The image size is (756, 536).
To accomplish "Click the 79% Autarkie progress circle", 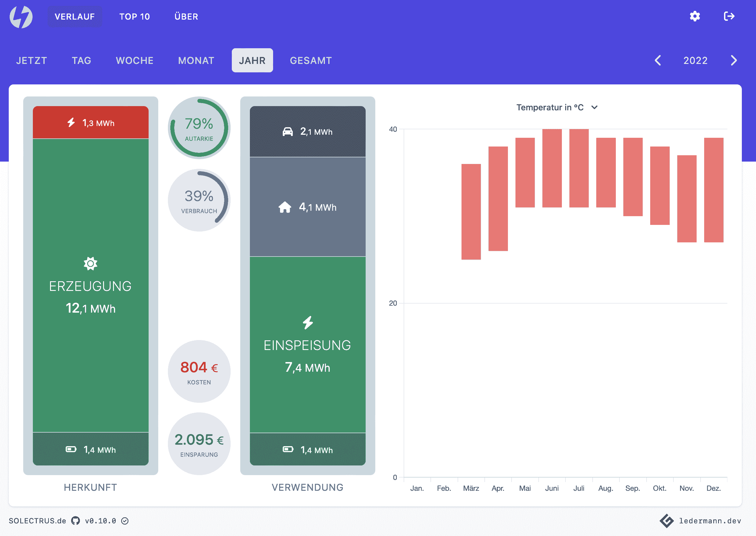I will tap(199, 128).
